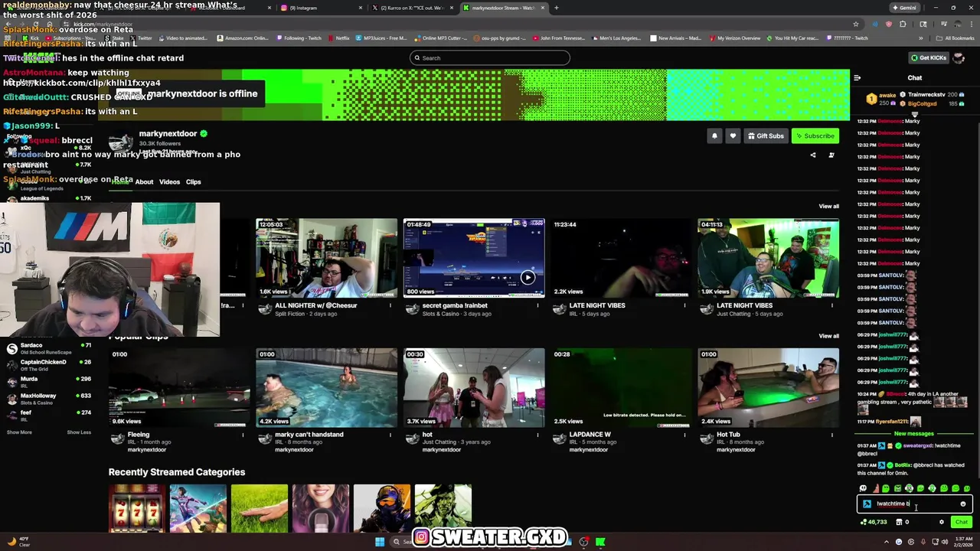
Task: Collapse the chat panel using the arrow icon
Action: pyautogui.click(x=857, y=77)
